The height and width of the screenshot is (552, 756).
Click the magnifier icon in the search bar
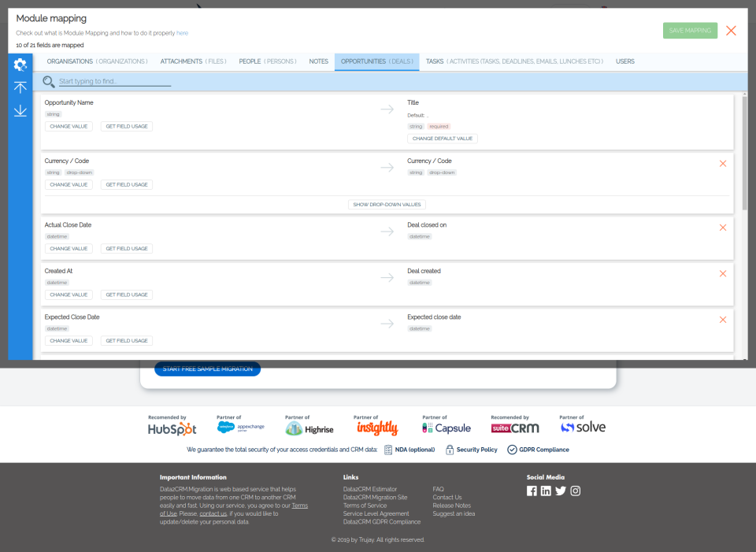[x=48, y=81]
